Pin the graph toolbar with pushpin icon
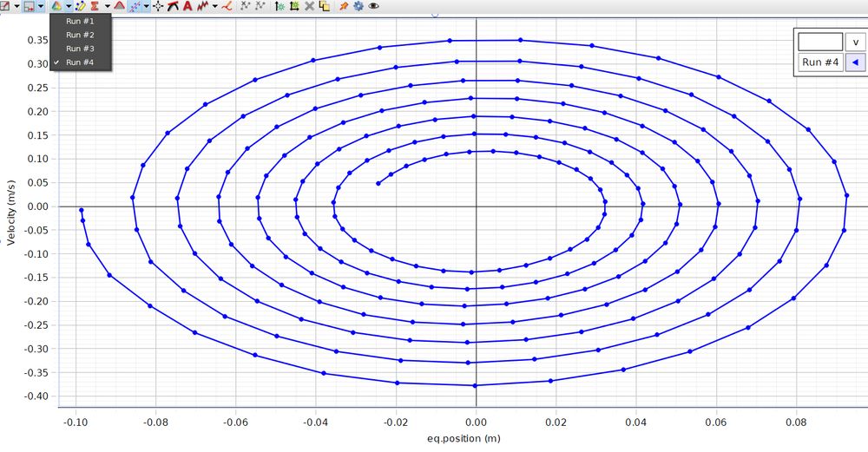 click(x=343, y=6)
